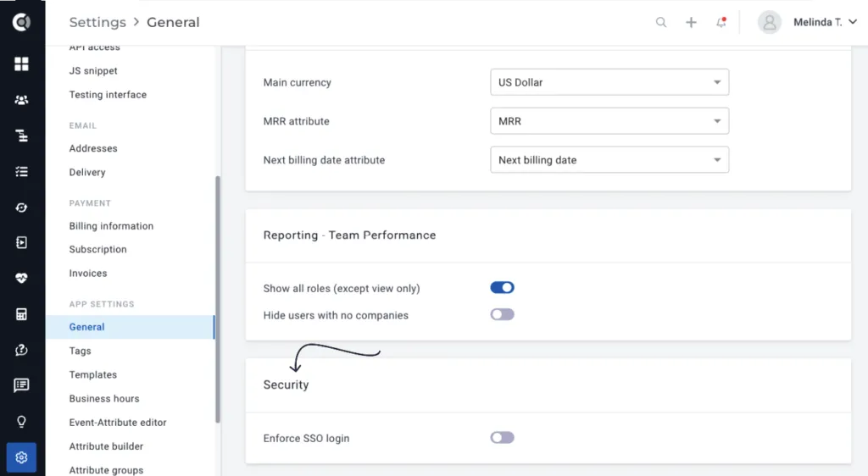Screen dimensions: 868x476
Task: Open email Delivery settings
Action: click(87, 172)
